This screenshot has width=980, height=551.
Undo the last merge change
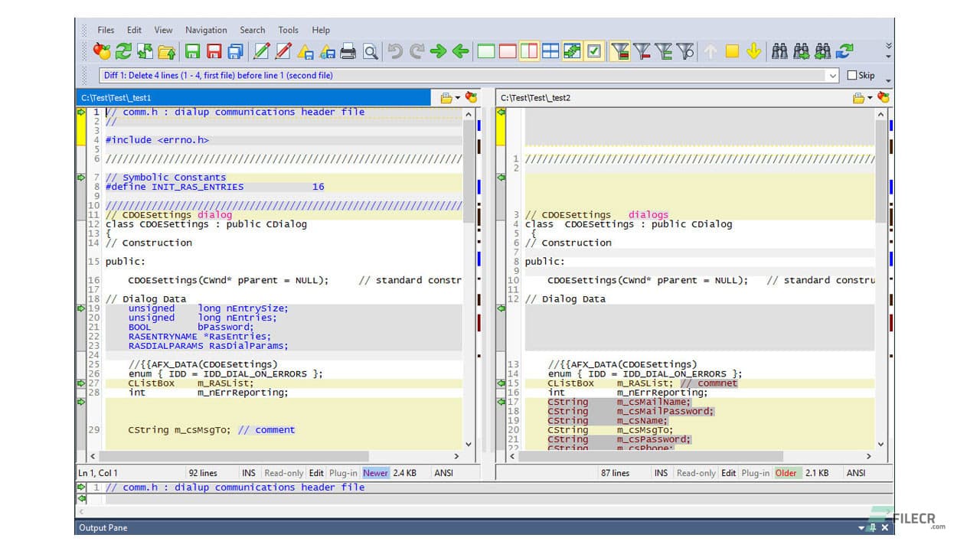click(x=395, y=51)
